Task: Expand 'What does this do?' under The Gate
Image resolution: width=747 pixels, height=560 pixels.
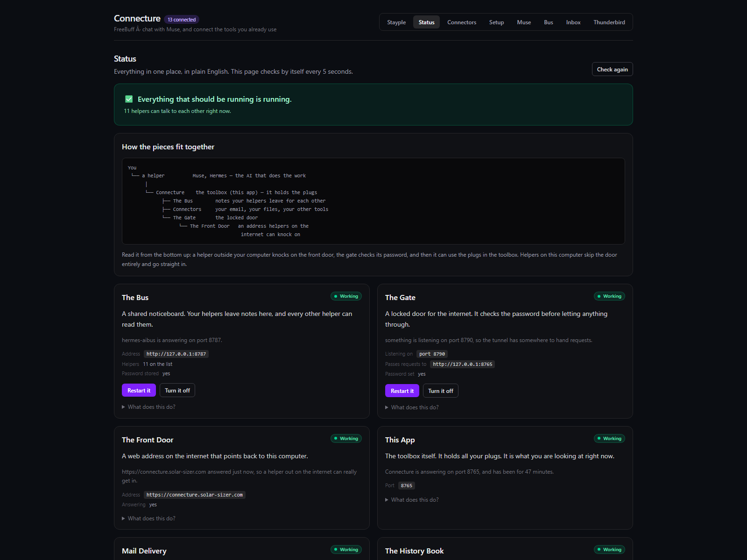Action: tap(412, 407)
